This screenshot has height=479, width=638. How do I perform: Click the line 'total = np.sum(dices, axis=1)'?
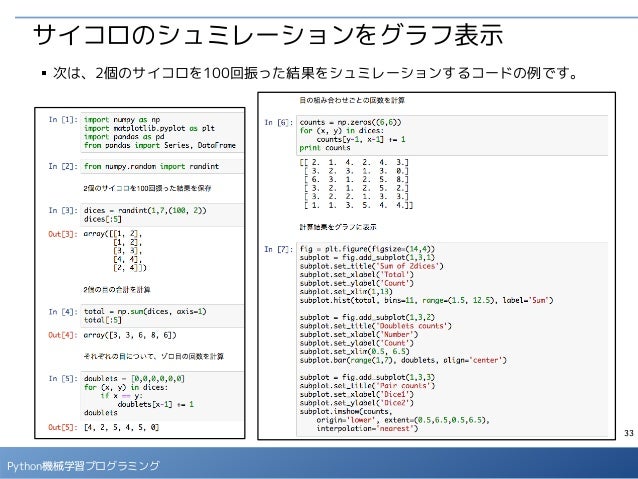pos(145,312)
